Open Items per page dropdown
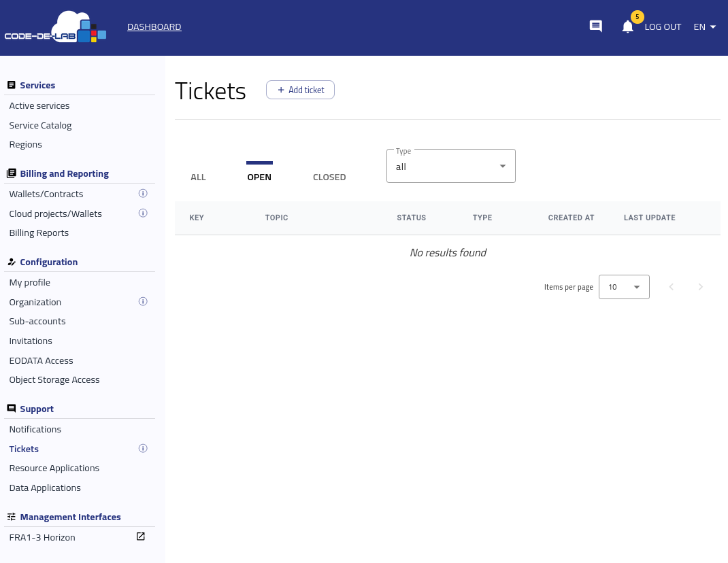The height and width of the screenshot is (563, 728). point(624,287)
